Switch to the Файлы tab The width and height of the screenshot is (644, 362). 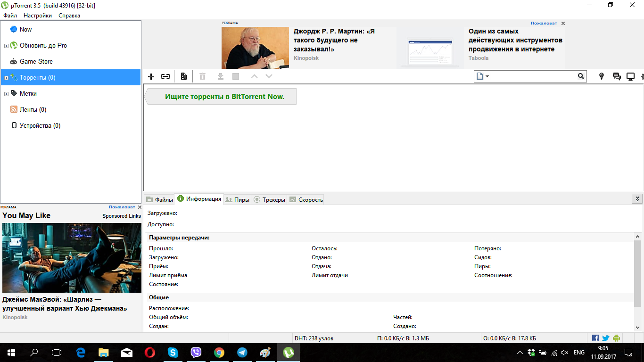click(x=159, y=199)
